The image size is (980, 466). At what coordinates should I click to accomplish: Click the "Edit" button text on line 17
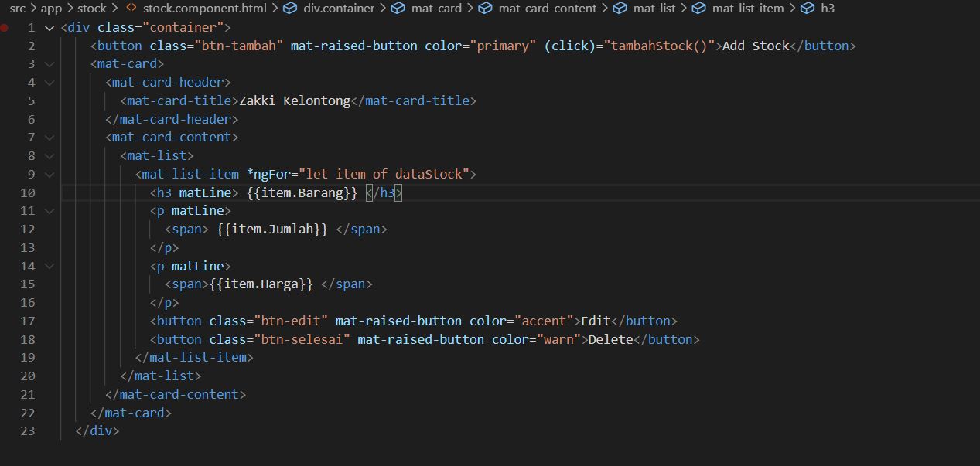click(596, 321)
